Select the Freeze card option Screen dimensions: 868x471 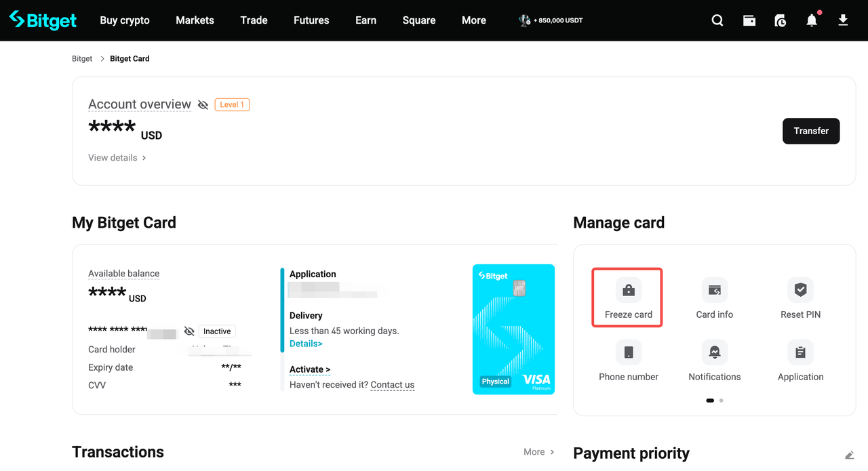pyautogui.click(x=627, y=297)
